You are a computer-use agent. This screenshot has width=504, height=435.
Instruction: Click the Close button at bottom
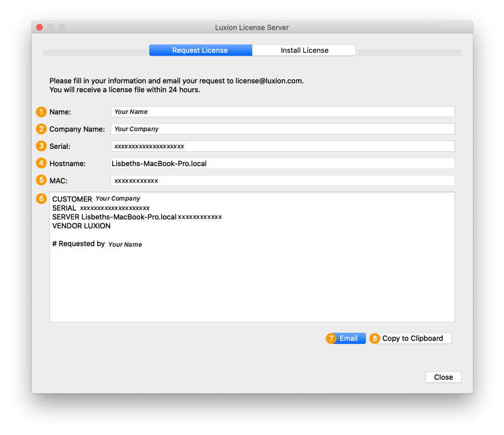click(443, 377)
